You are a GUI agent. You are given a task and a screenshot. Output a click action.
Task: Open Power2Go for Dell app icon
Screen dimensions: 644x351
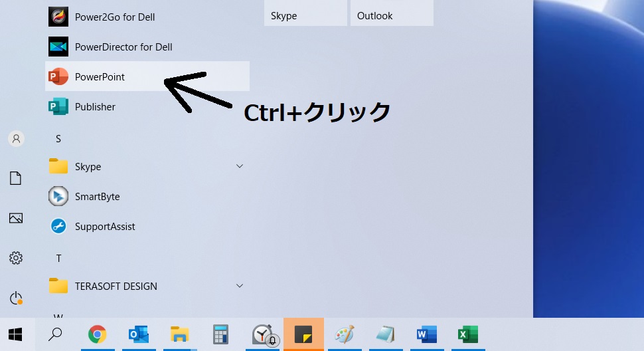pos(58,17)
